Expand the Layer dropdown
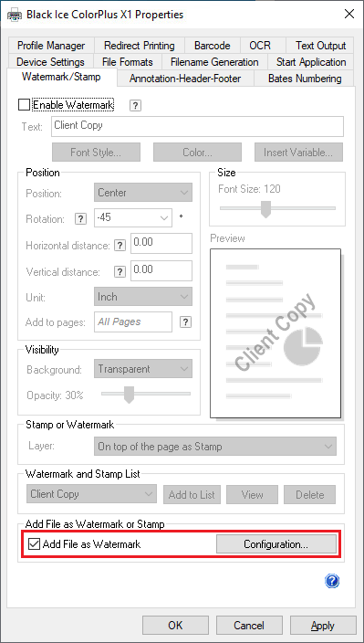Screen dimensions: 364x643 click(215, 447)
